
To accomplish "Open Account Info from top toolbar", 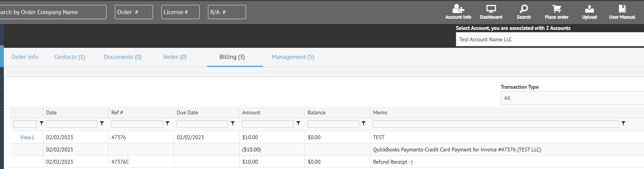I will (458, 12).
